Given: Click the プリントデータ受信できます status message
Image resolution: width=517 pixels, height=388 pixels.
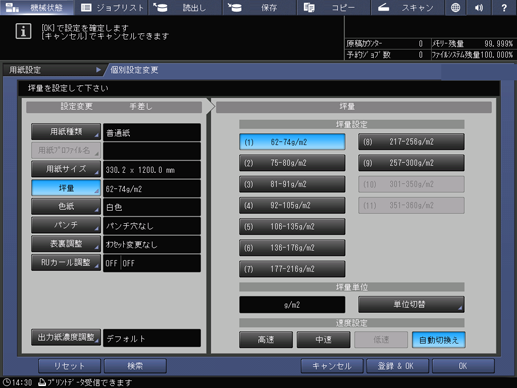Looking at the screenshot, I should [x=85, y=382].
